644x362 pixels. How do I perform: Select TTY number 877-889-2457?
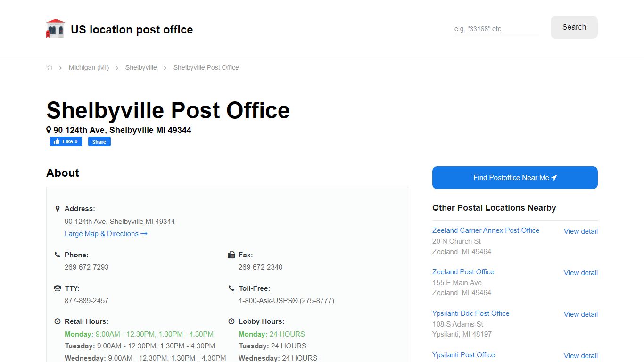(86, 301)
